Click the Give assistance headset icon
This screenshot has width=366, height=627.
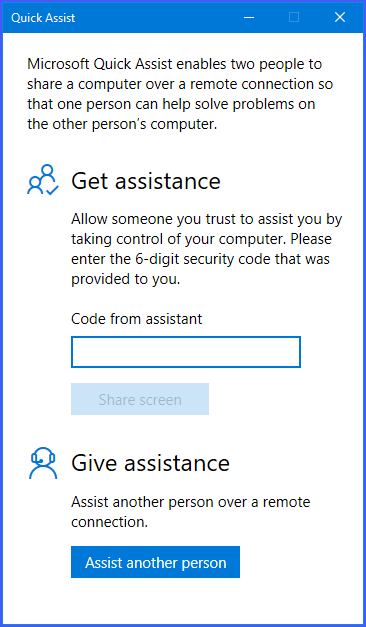click(43, 463)
